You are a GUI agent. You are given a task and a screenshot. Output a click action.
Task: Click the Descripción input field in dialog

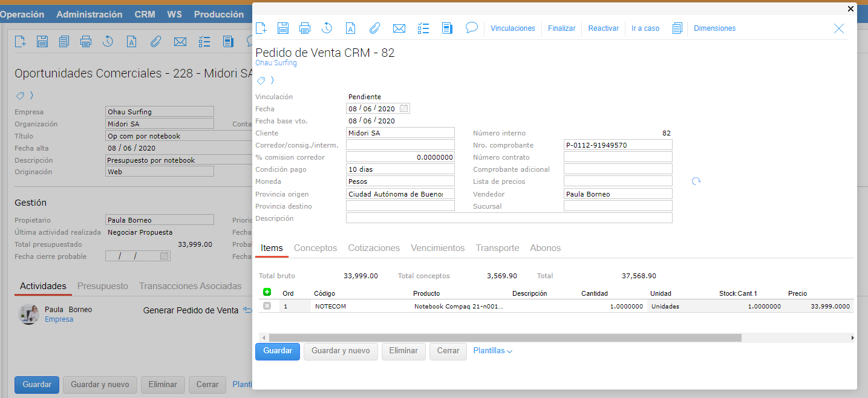[x=508, y=218]
